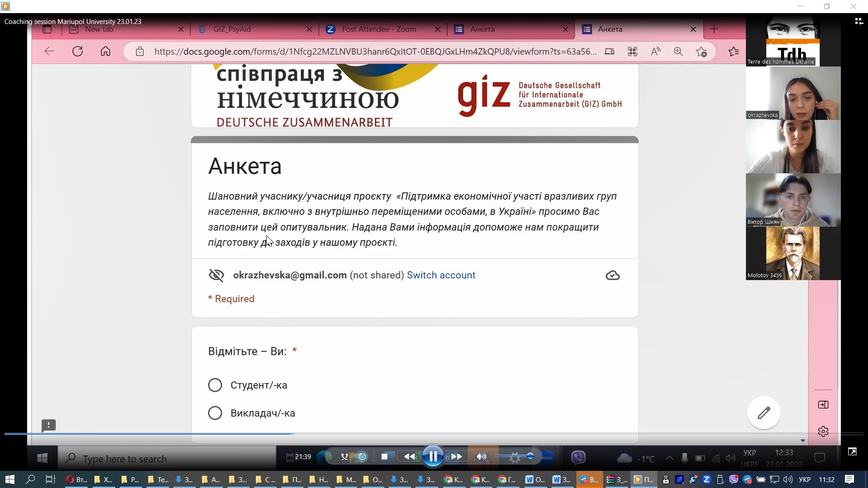Click the stop playback button
This screenshot has height=488, width=868.
pos(385,456)
